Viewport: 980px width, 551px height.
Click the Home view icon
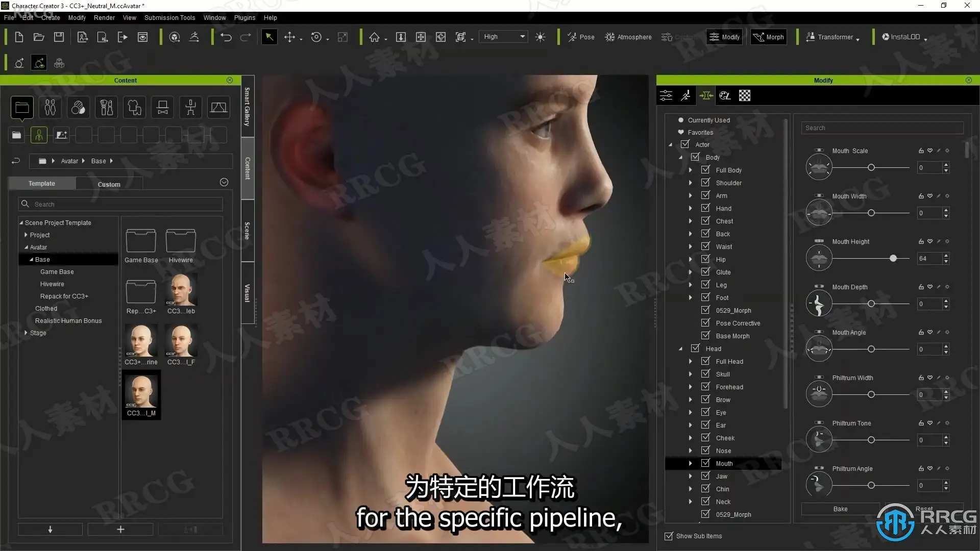click(374, 37)
